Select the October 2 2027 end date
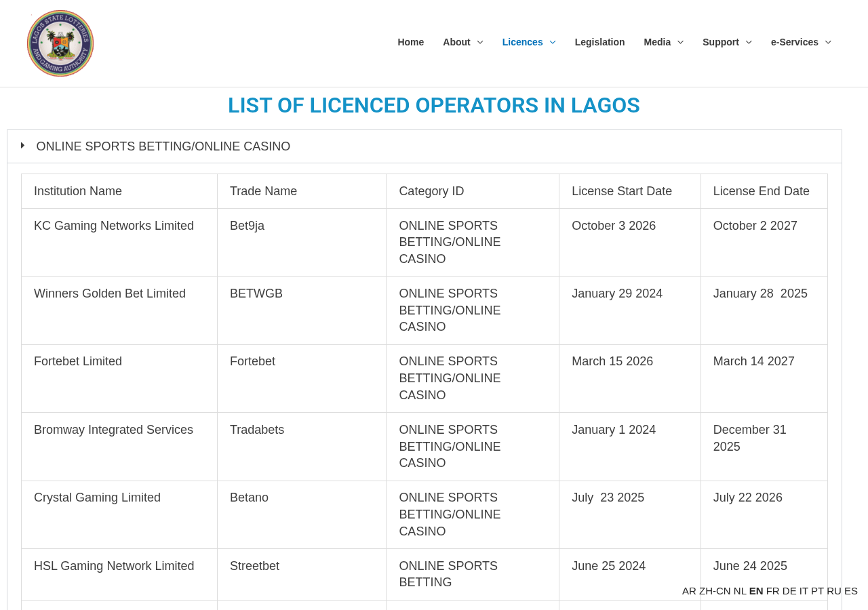The image size is (868, 610). (764, 243)
